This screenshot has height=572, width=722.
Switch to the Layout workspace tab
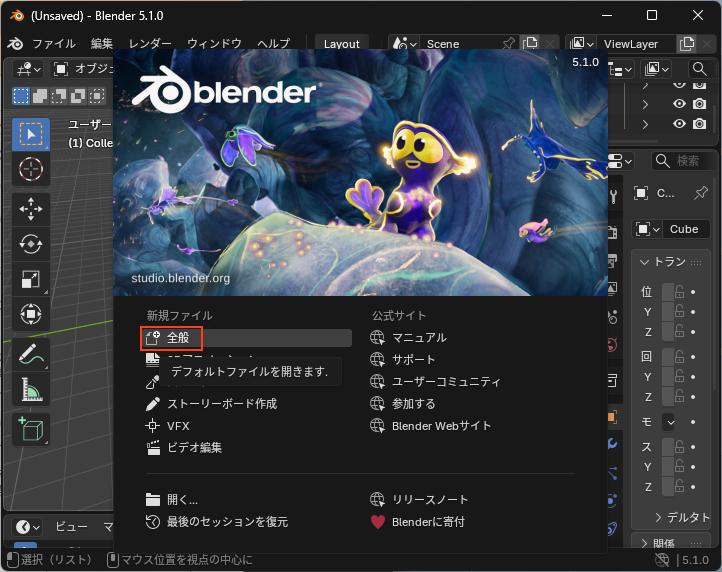coord(342,44)
